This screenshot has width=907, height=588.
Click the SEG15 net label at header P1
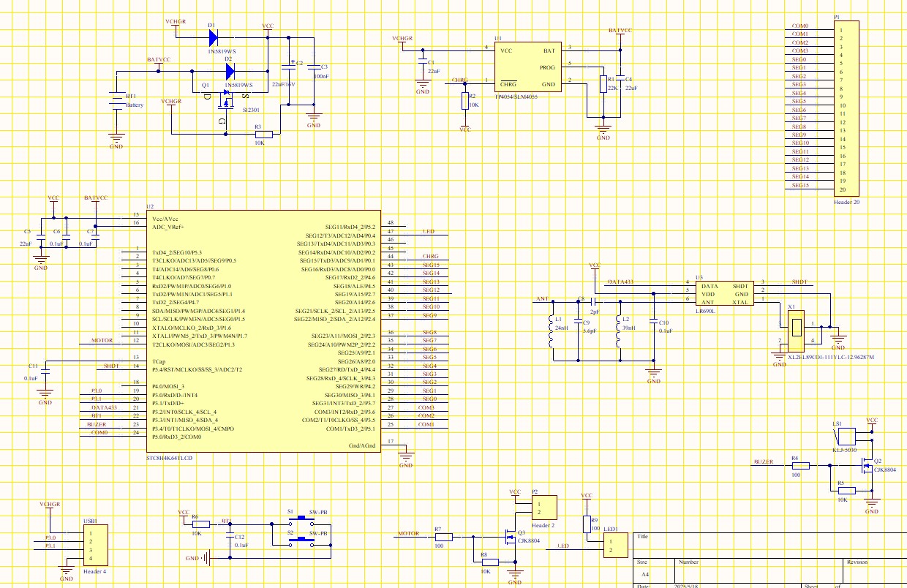[800, 185]
